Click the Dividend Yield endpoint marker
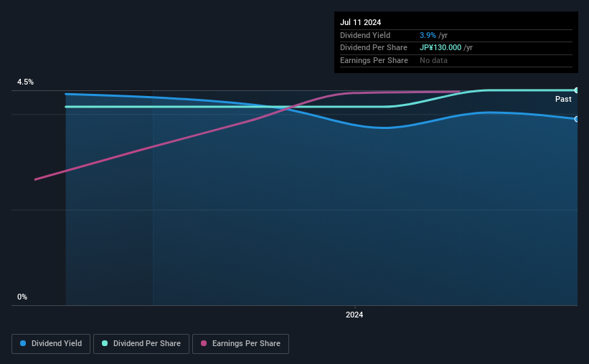This screenshot has height=364, width=589. tap(577, 119)
